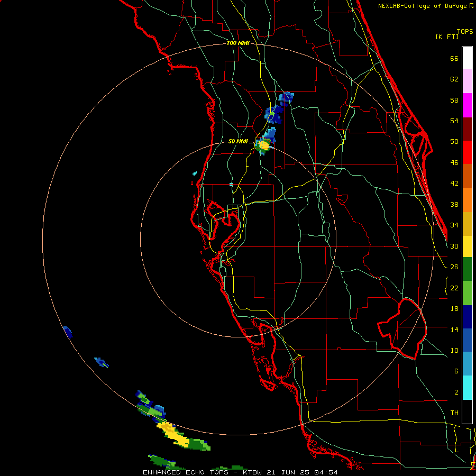
Task: Pick the light blue swatch beside 6
Action: click(467, 364)
